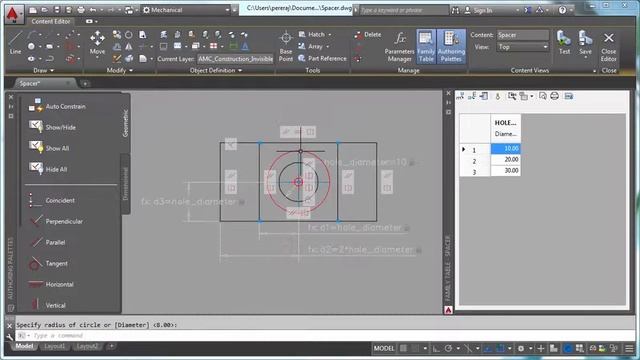This screenshot has height=360, width=640.
Task: Click Close Editor
Action: coord(609,46)
